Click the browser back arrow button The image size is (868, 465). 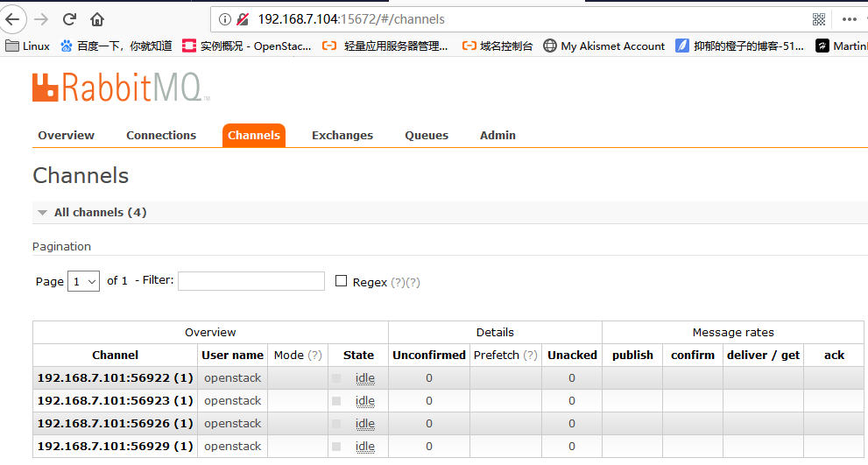pyautogui.click(x=12, y=18)
